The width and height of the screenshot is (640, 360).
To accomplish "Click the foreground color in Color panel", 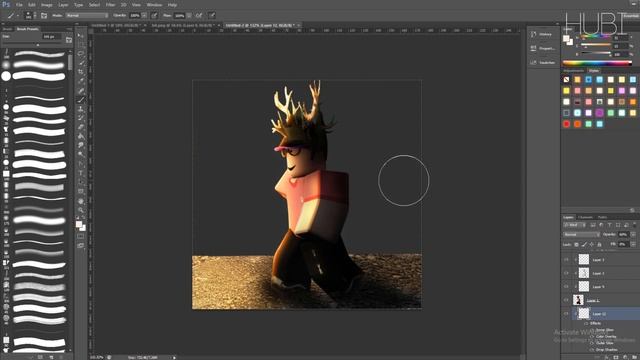I will pos(566,38).
